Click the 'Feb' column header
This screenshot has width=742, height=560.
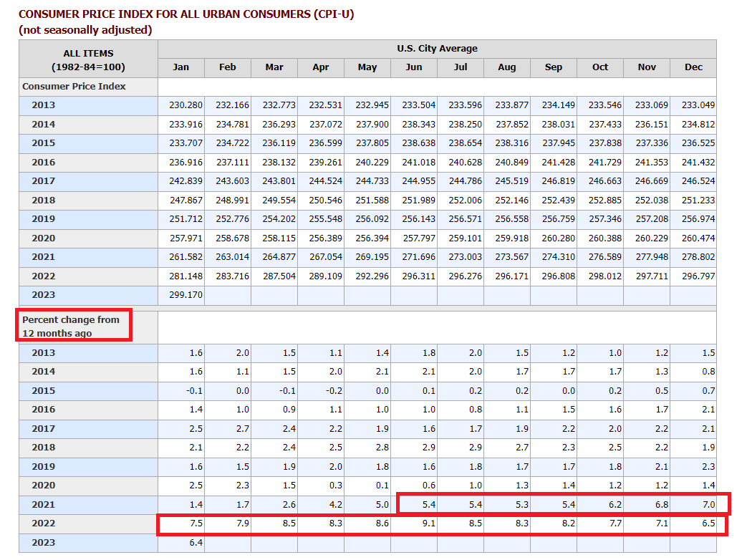pyautogui.click(x=227, y=67)
